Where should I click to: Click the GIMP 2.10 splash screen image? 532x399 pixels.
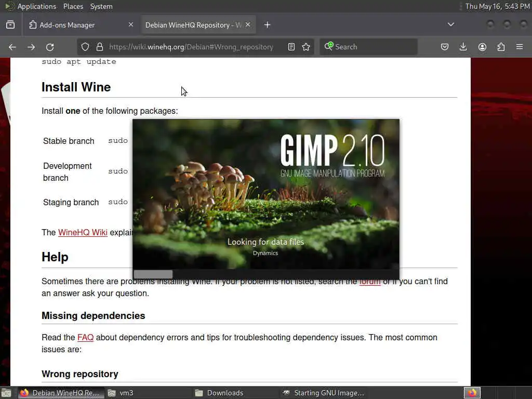266,194
